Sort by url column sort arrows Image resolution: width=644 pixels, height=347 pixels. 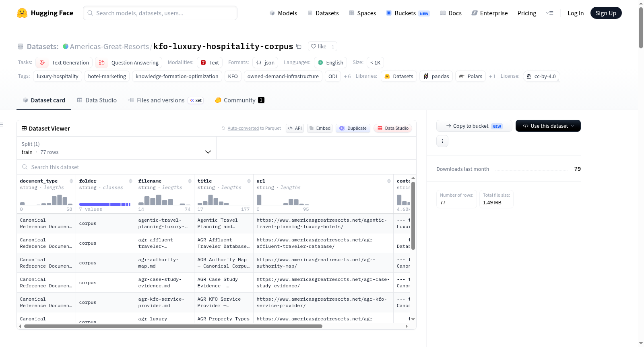coord(389,181)
